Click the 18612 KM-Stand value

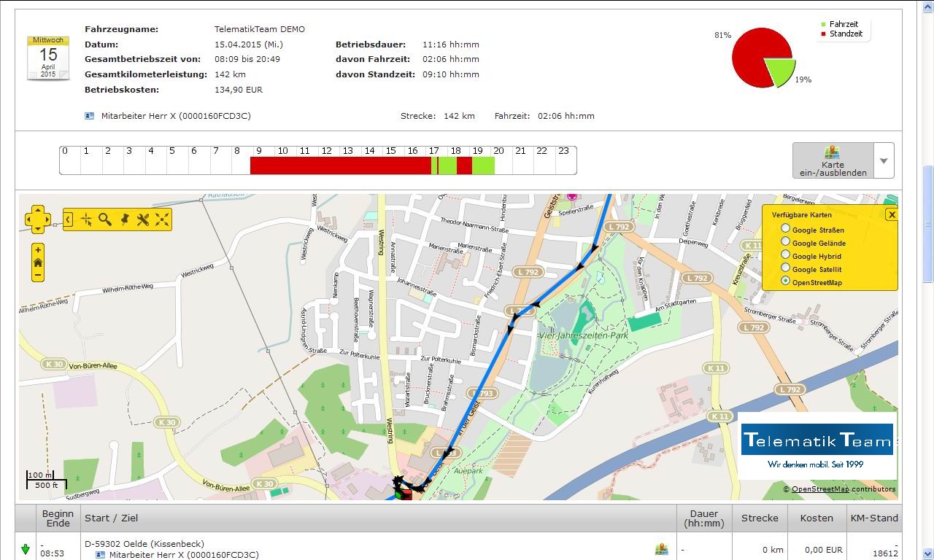[885, 554]
